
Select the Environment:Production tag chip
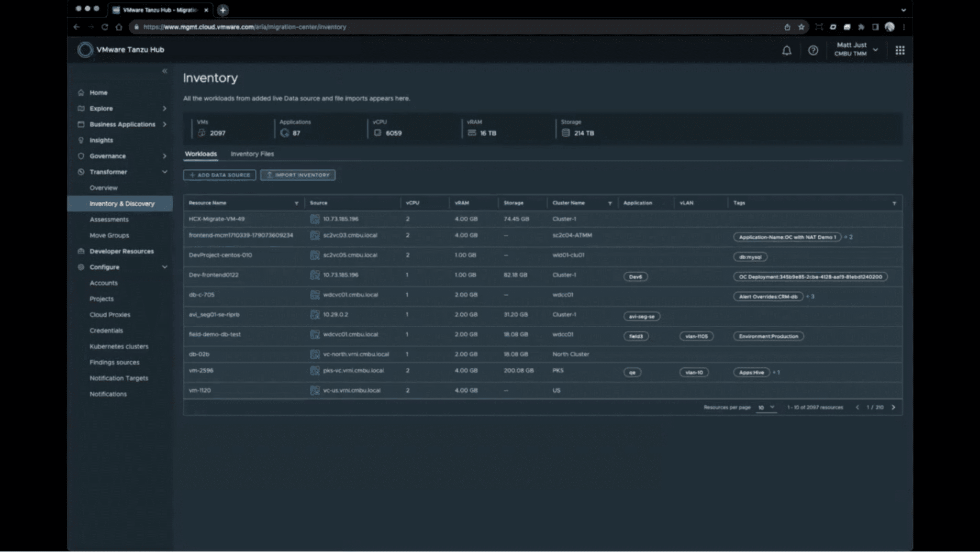tap(768, 336)
